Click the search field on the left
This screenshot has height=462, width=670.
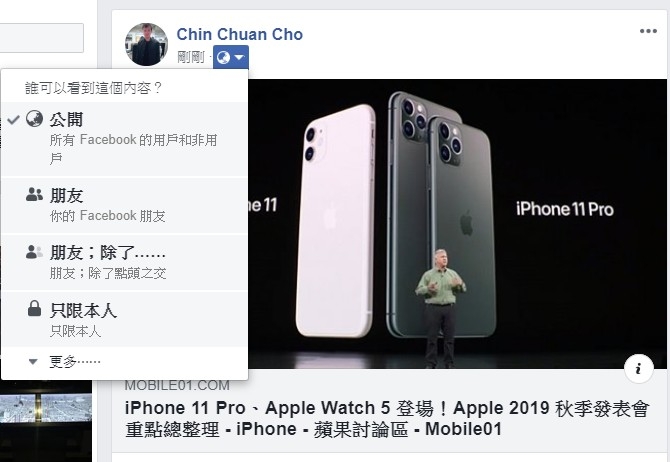41,38
